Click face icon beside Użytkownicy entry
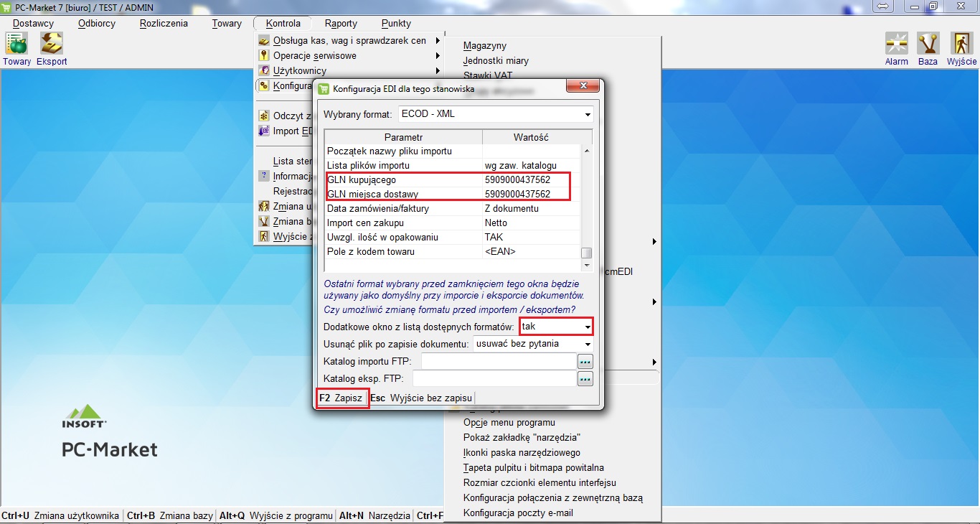The width and height of the screenshot is (980, 524). (x=263, y=71)
